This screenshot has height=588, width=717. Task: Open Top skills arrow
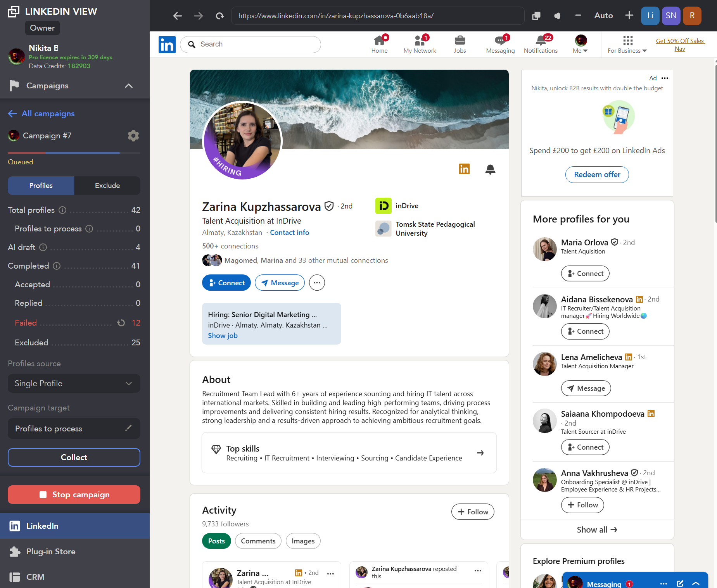[480, 453]
